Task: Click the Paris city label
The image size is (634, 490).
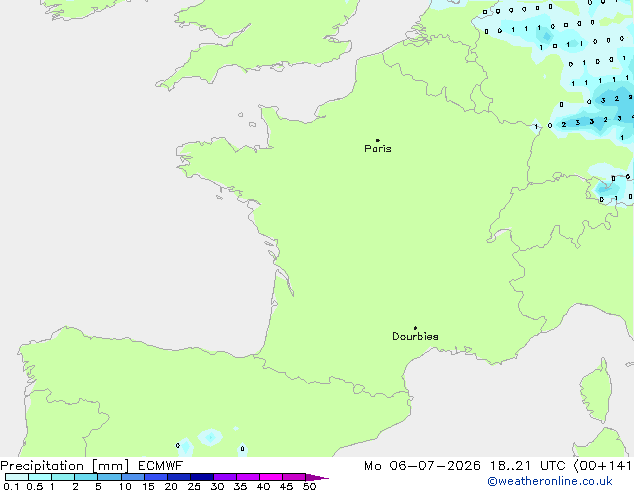Action: point(378,149)
